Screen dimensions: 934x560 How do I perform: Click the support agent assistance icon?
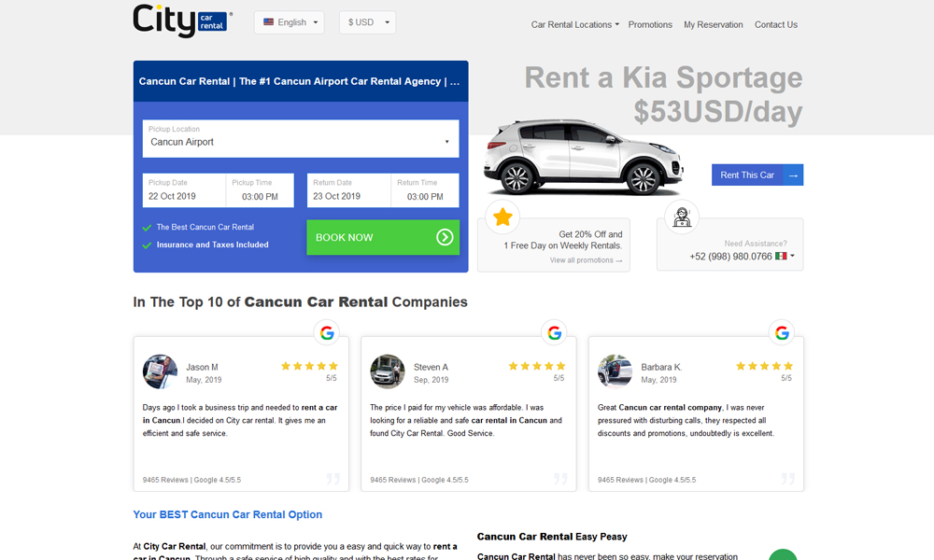(x=682, y=217)
